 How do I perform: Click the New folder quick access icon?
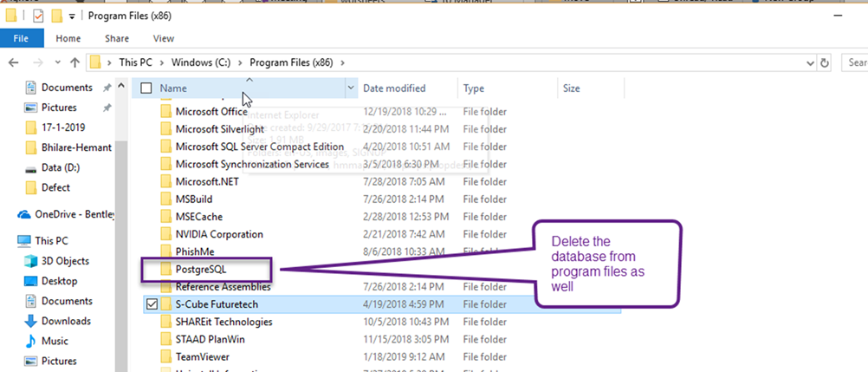(x=56, y=16)
